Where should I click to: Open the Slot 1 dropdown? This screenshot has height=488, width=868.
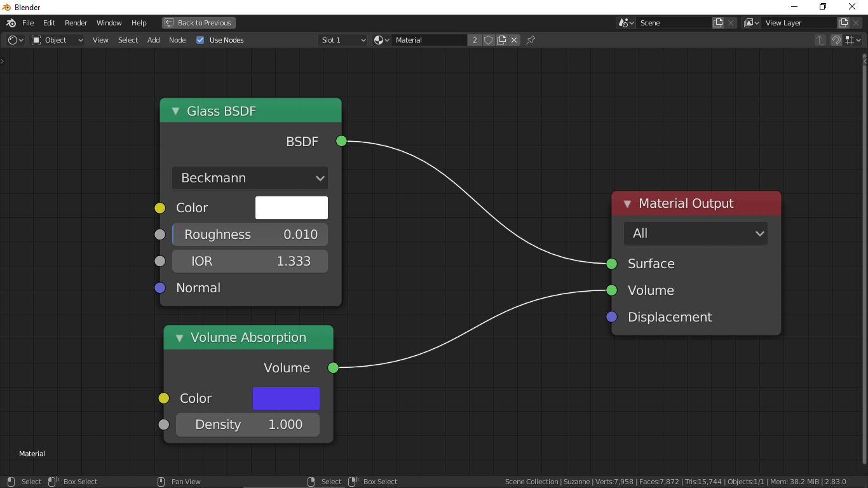tap(343, 40)
